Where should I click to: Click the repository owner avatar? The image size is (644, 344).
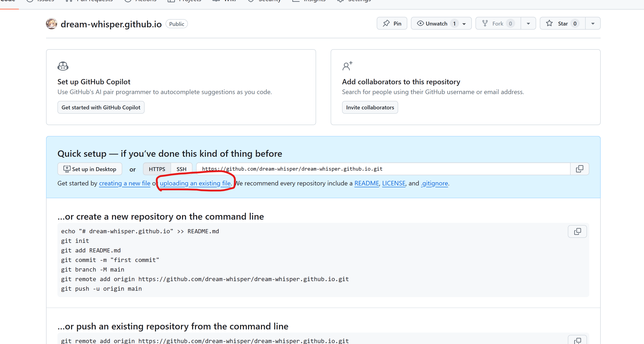tap(52, 24)
